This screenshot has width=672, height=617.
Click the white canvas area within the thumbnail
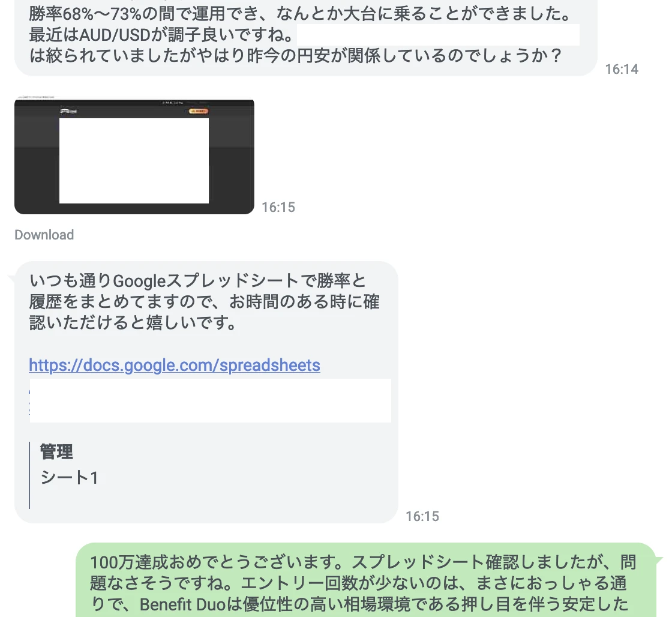(134, 161)
